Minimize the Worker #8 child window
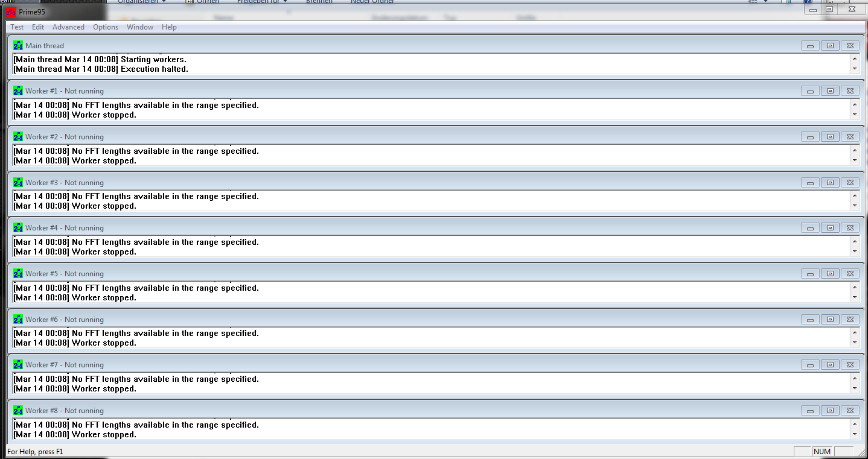Screen dimensions: 868x459 coord(810,411)
